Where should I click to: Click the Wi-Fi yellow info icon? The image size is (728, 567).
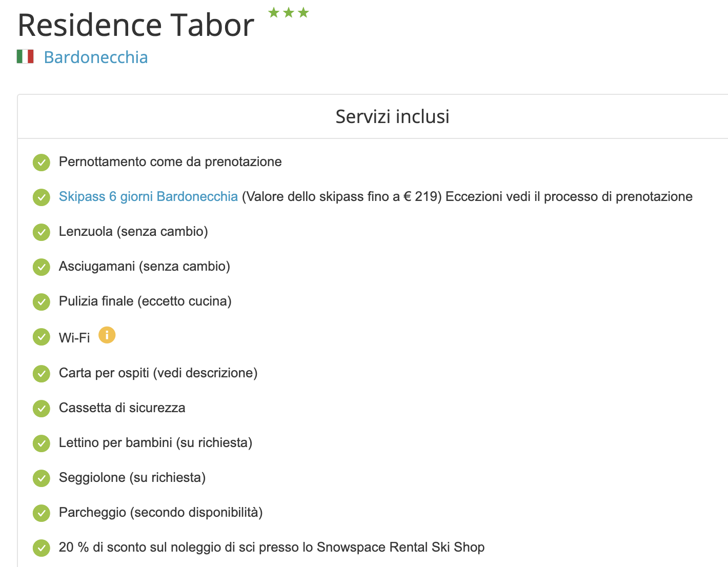pos(107,335)
